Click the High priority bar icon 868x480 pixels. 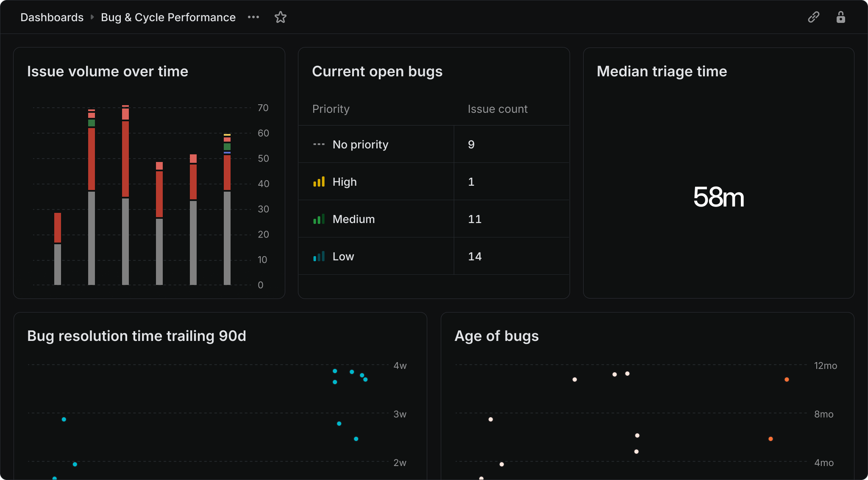[319, 182]
